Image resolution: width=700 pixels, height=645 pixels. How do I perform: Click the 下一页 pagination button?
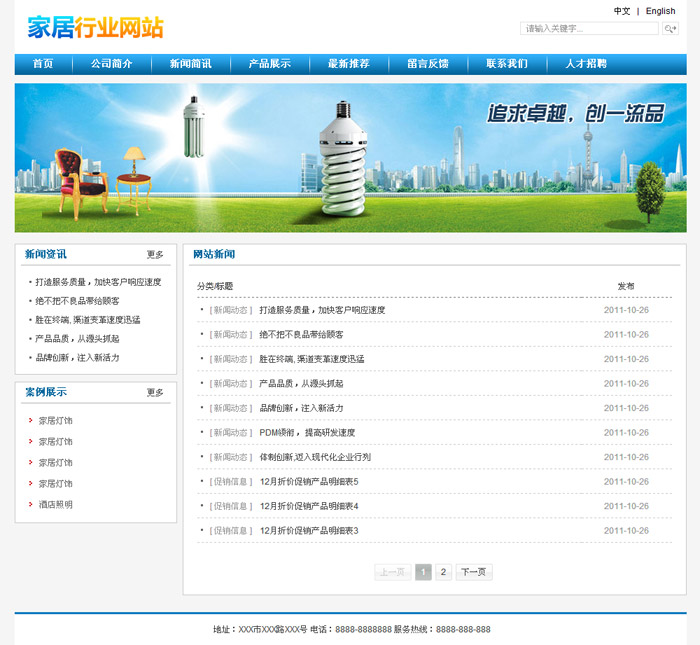pos(474,572)
